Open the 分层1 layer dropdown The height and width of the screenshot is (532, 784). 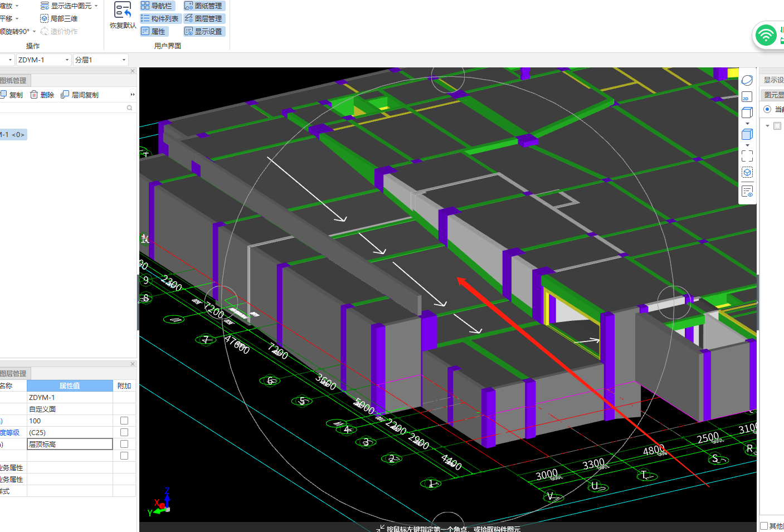pyautogui.click(x=124, y=60)
